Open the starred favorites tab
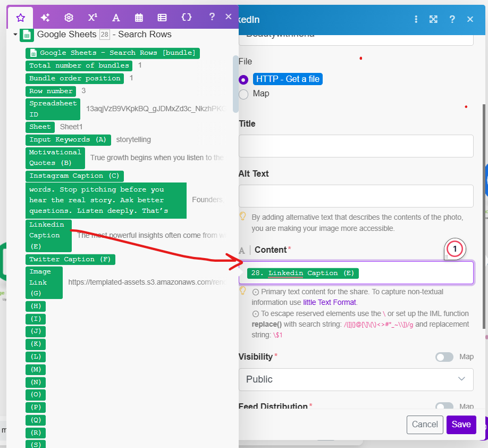 (x=21, y=18)
